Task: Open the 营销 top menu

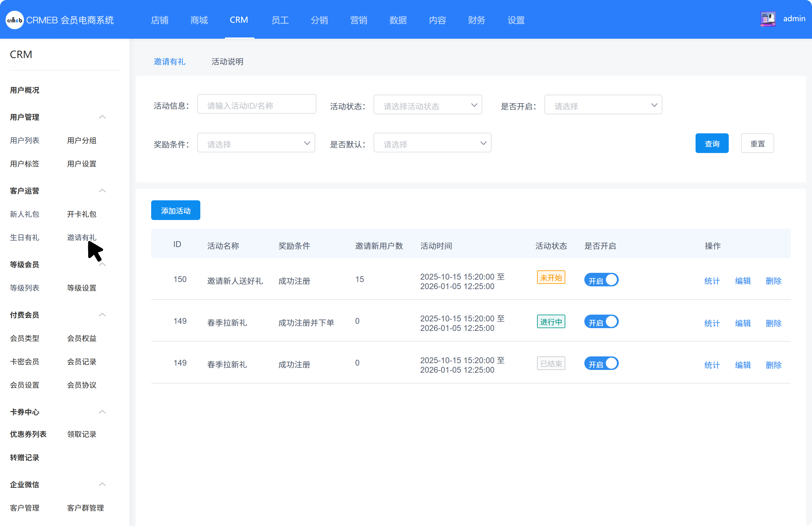Action: [x=359, y=20]
